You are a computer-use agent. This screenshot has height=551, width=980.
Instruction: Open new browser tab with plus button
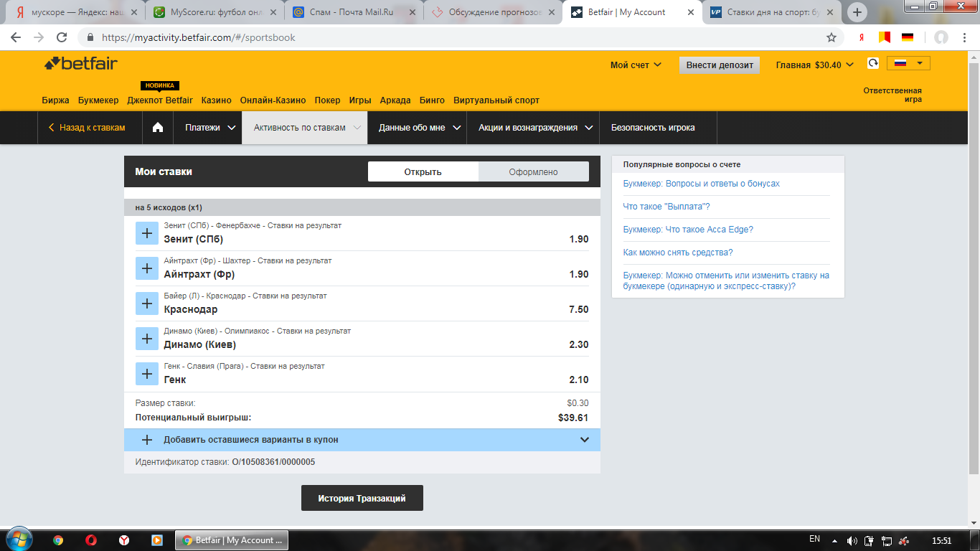tap(857, 12)
